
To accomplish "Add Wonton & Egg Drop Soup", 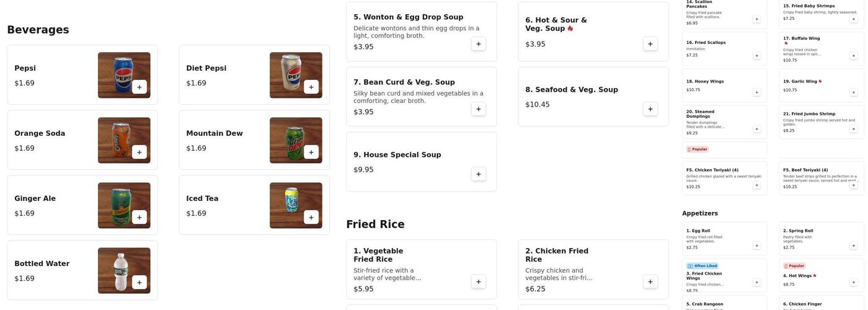I will (478, 44).
